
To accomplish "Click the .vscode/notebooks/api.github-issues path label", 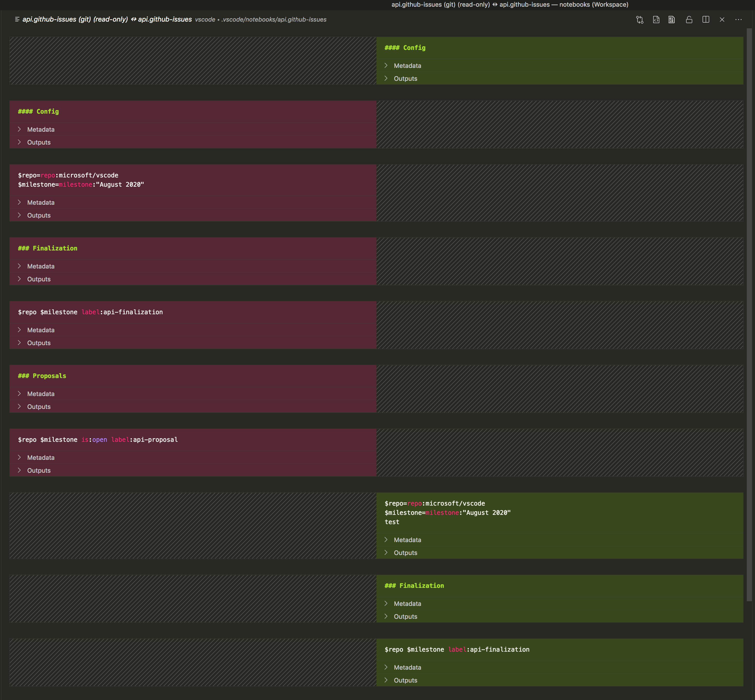I will 274,20.
